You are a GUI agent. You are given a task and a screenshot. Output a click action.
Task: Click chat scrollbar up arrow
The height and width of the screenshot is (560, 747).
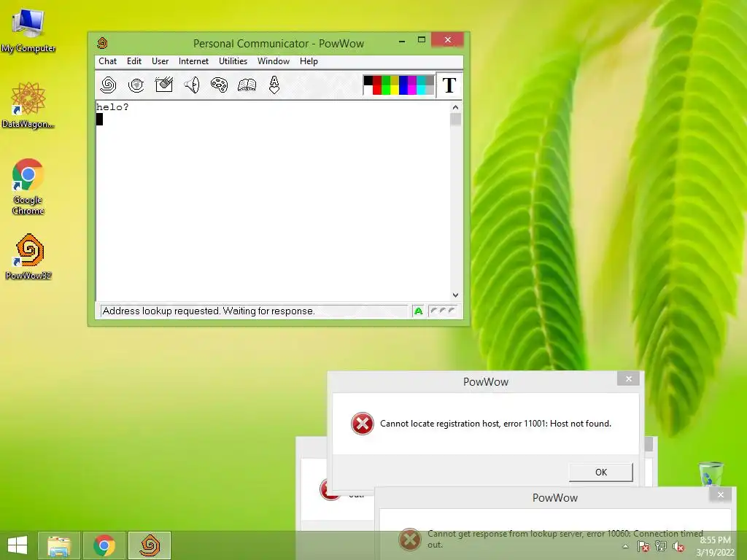click(x=455, y=107)
